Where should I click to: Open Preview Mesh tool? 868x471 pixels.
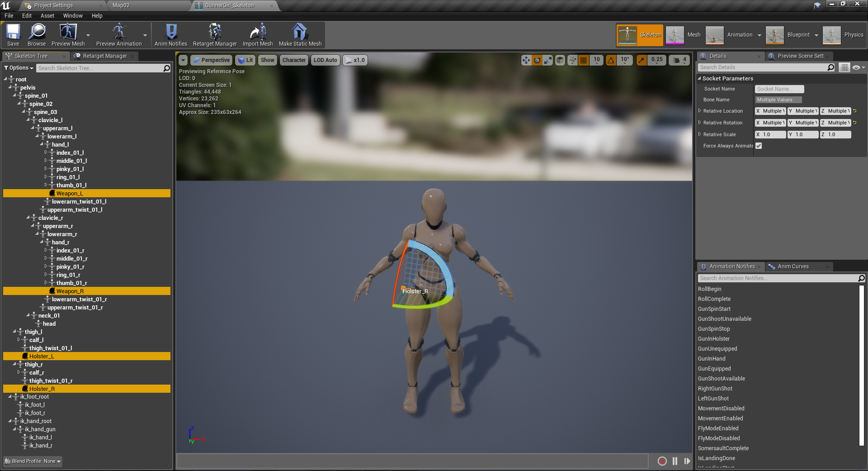[x=68, y=35]
